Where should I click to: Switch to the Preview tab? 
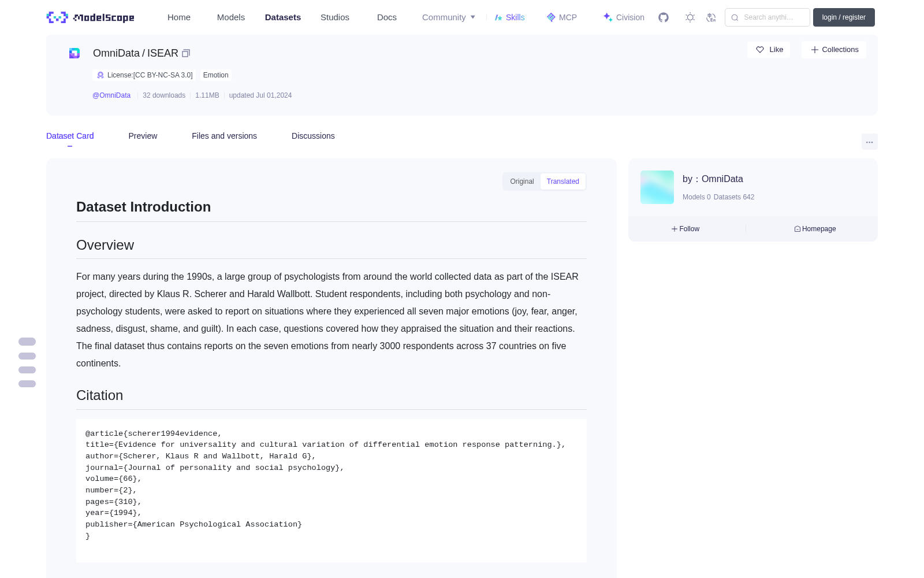143,136
